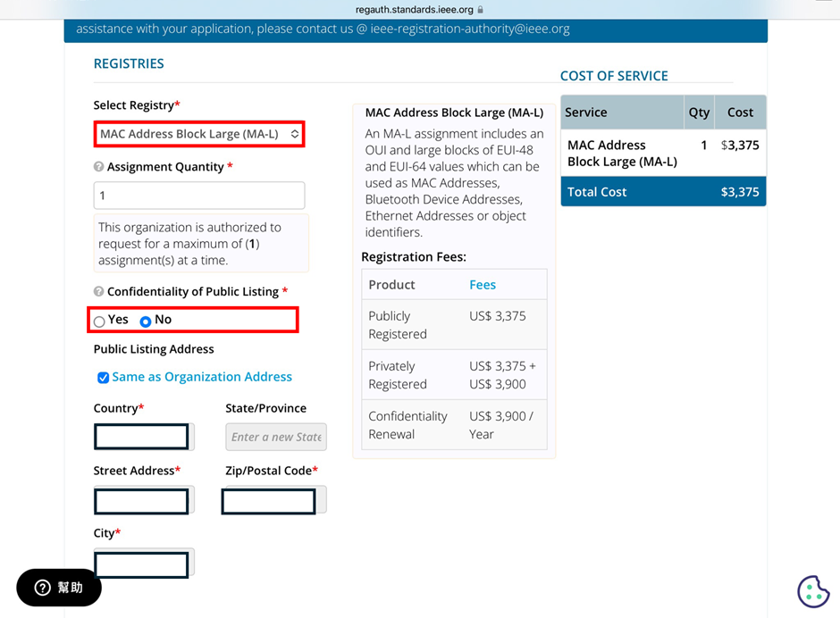Click the Zip/Postal Code input field

pyautogui.click(x=273, y=500)
